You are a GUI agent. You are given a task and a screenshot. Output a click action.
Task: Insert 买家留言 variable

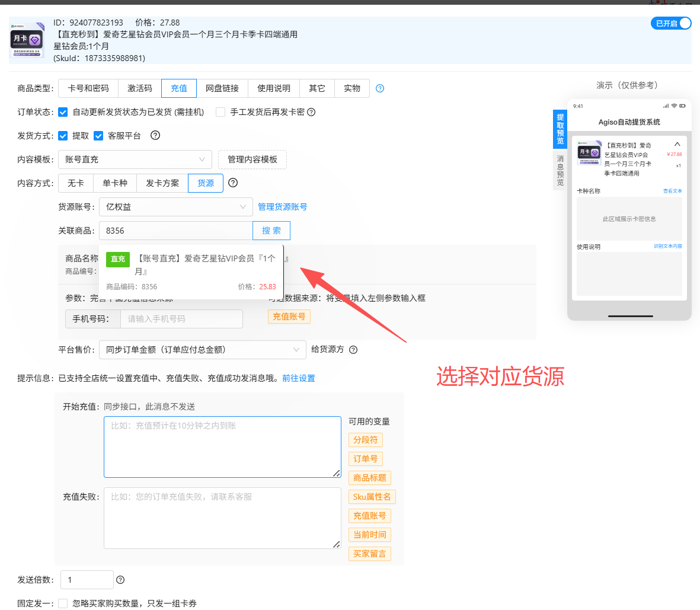(370, 554)
